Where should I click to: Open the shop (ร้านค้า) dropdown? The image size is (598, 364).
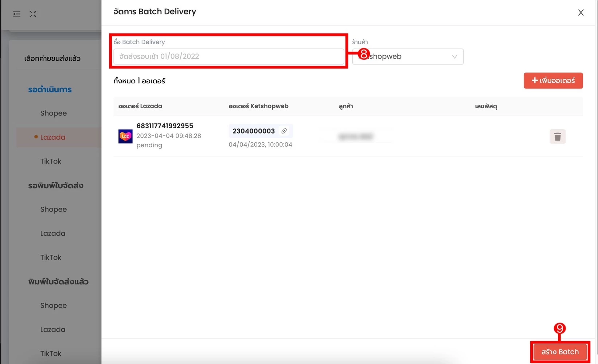(408, 56)
